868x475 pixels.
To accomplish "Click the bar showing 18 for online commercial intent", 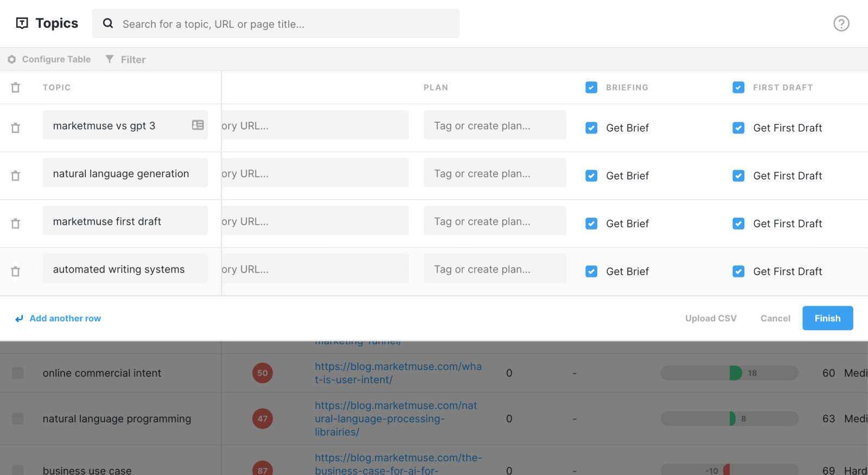I will (729, 373).
